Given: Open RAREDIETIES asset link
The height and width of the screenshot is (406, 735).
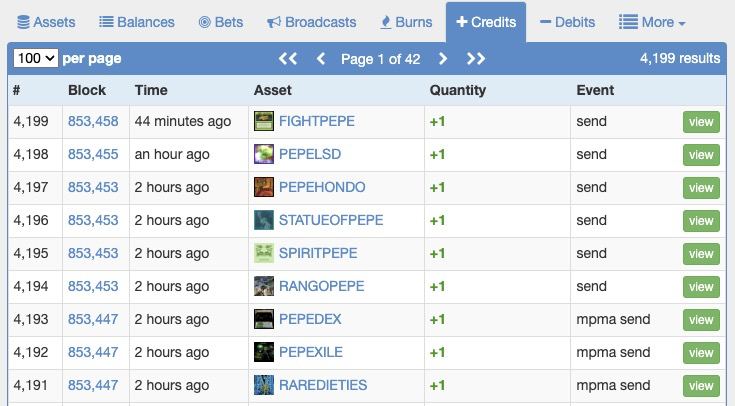Looking at the screenshot, I should pos(323,385).
